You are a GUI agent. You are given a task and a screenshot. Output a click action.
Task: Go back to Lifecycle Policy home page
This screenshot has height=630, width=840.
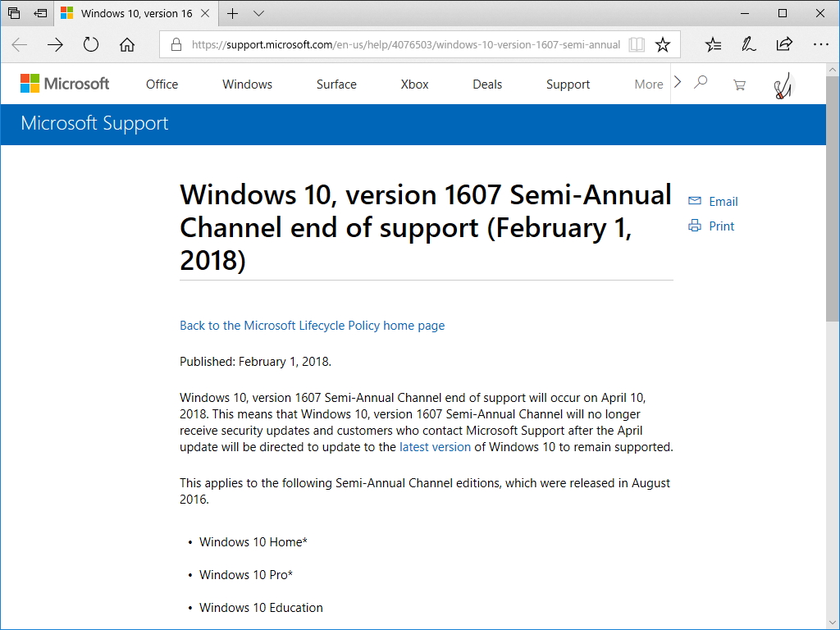pos(312,326)
